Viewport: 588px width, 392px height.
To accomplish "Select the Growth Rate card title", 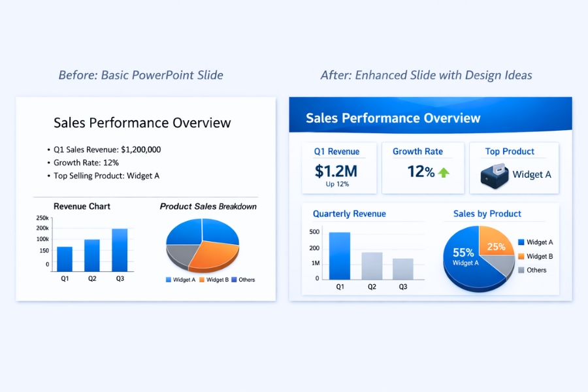I will point(417,151).
